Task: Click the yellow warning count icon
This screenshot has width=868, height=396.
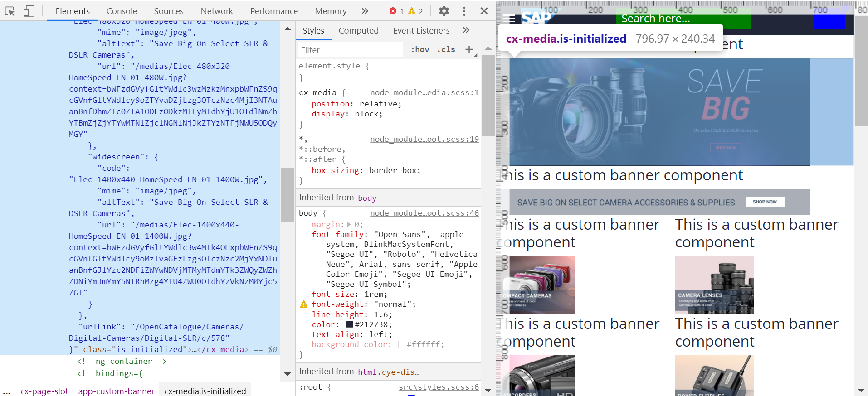Action: tap(412, 11)
